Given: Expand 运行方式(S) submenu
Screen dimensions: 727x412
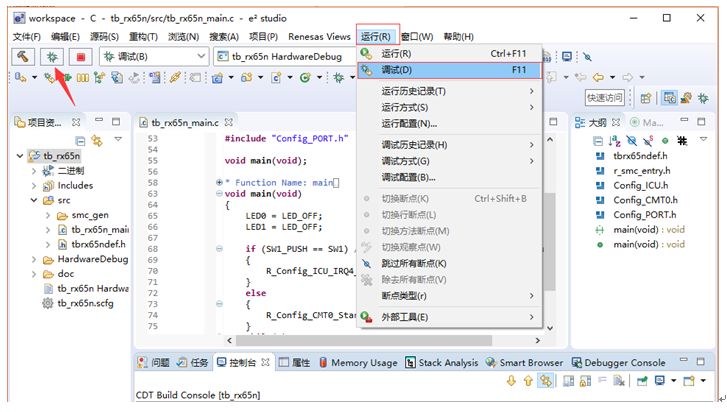Looking at the screenshot, I should point(449,108).
